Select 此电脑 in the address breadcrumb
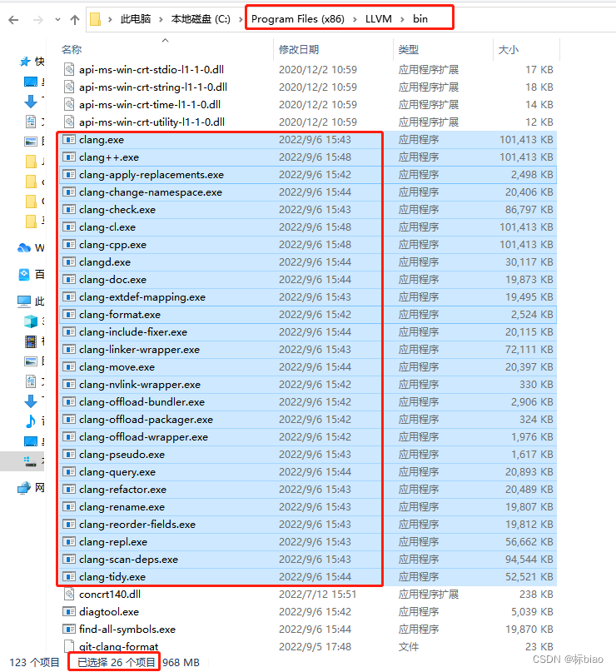 tap(136, 19)
